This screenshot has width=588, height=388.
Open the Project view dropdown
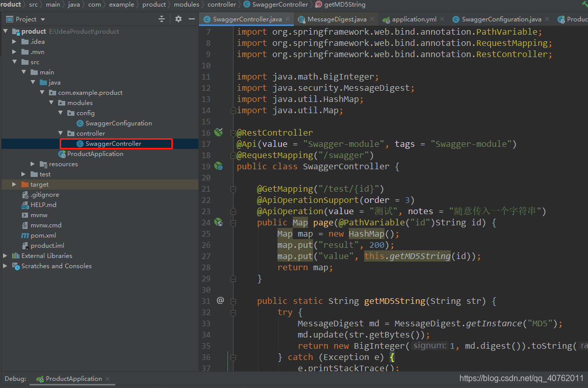pyautogui.click(x=43, y=19)
